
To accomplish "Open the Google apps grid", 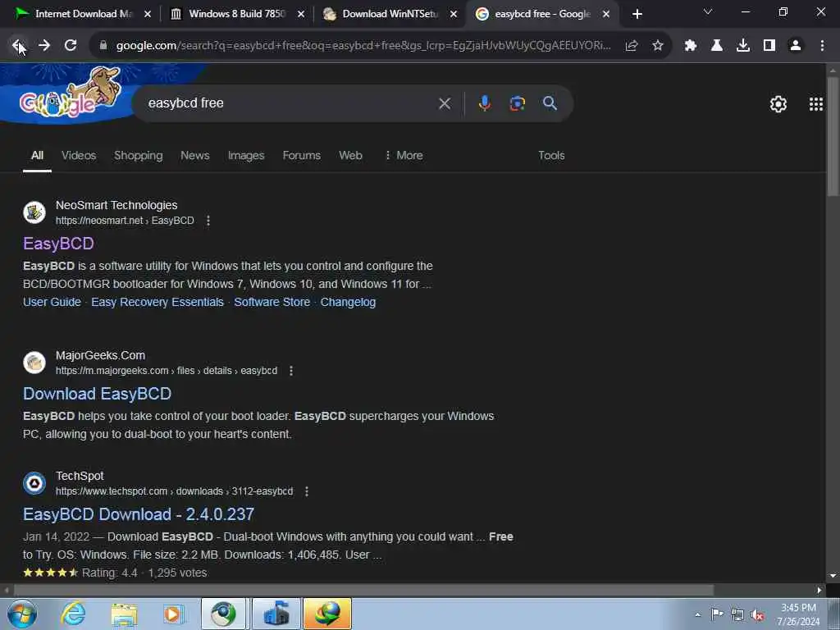I will 816,104.
